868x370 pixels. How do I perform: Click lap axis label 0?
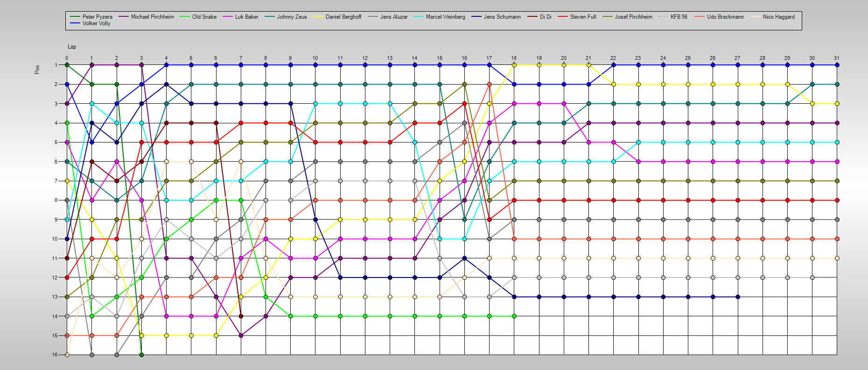67,58
